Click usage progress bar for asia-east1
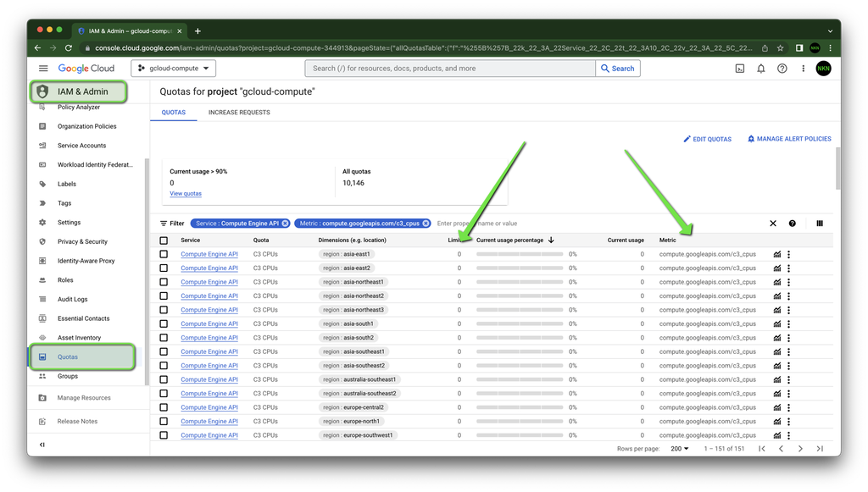Screen dimensions: 868x492 [520, 254]
